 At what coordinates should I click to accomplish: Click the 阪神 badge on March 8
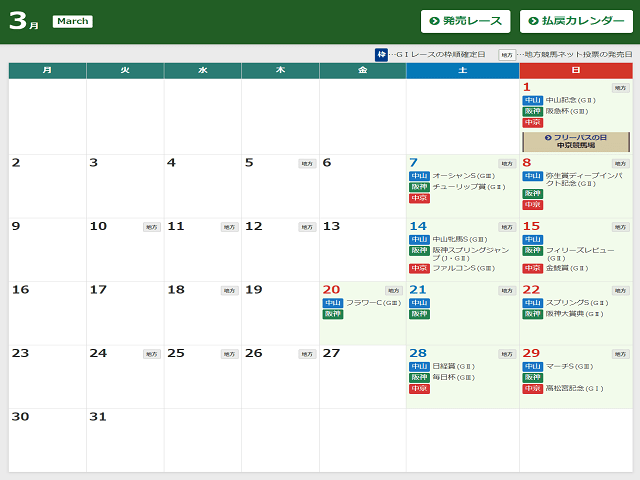click(x=533, y=193)
